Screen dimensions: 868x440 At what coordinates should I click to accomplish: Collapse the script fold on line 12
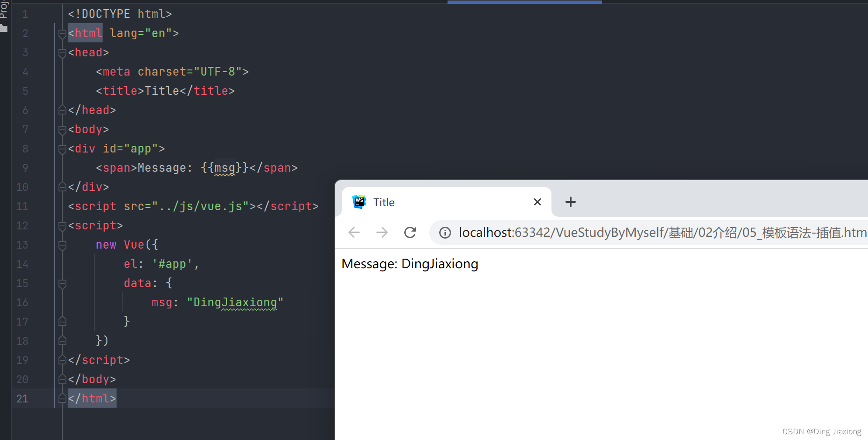tap(62, 226)
